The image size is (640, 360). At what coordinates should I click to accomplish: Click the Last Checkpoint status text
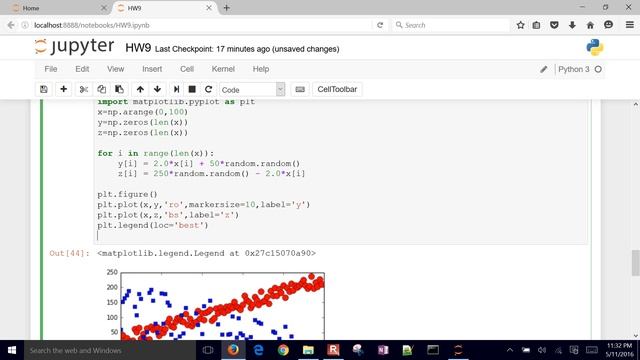[x=247, y=49]
